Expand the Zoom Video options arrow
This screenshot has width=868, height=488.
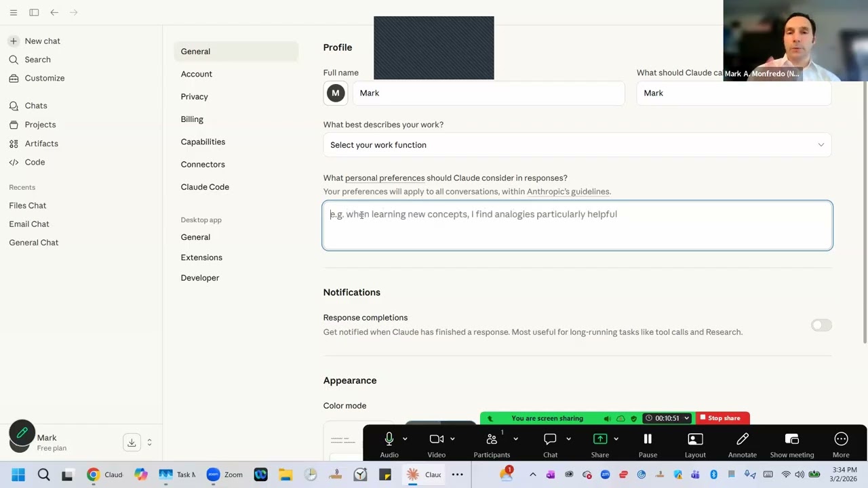click(x=452, y=439)
